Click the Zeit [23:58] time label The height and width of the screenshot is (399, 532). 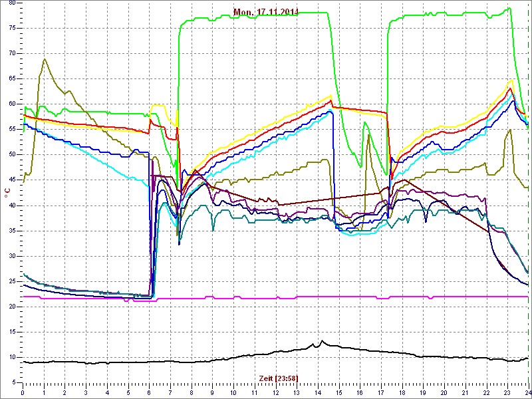[279, 378]
